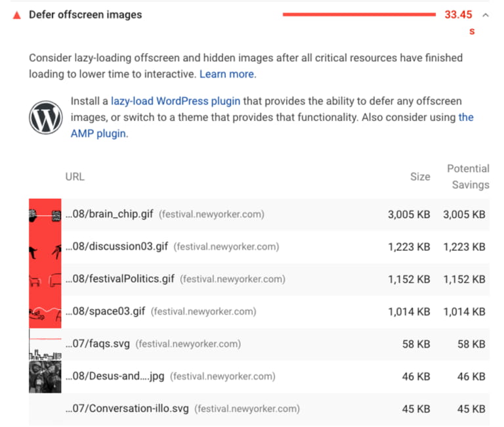Click the Desus-and jpg photo thumbnail
This screenshot has width=504, height=427.
tap(45, 376)
